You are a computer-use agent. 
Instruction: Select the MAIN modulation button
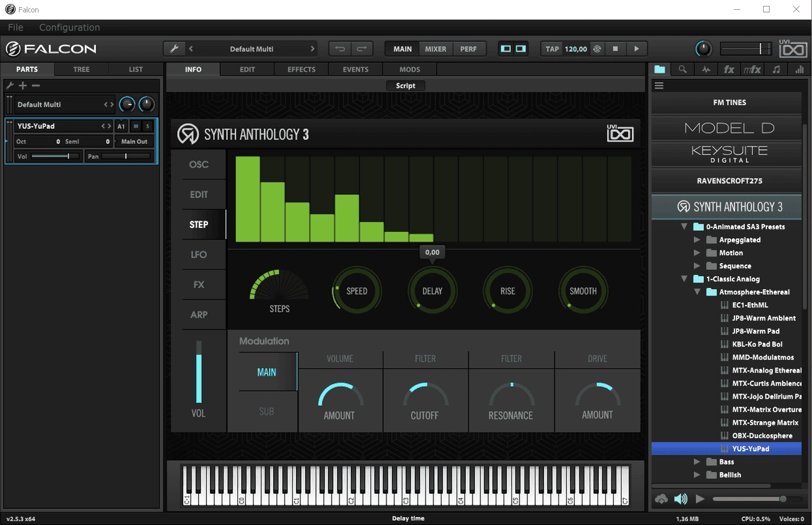tap(267, 373)
